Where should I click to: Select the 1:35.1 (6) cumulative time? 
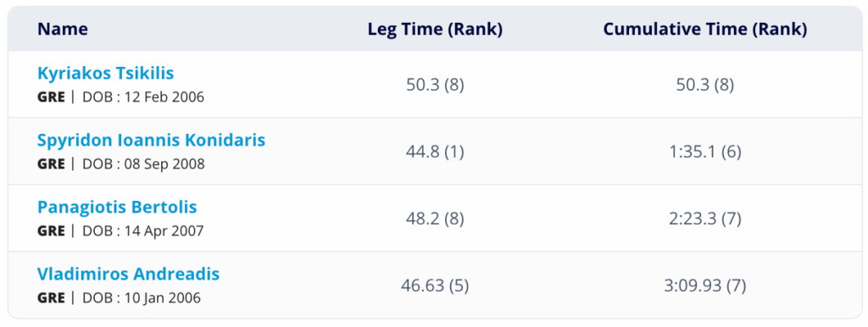click(705, 152)
